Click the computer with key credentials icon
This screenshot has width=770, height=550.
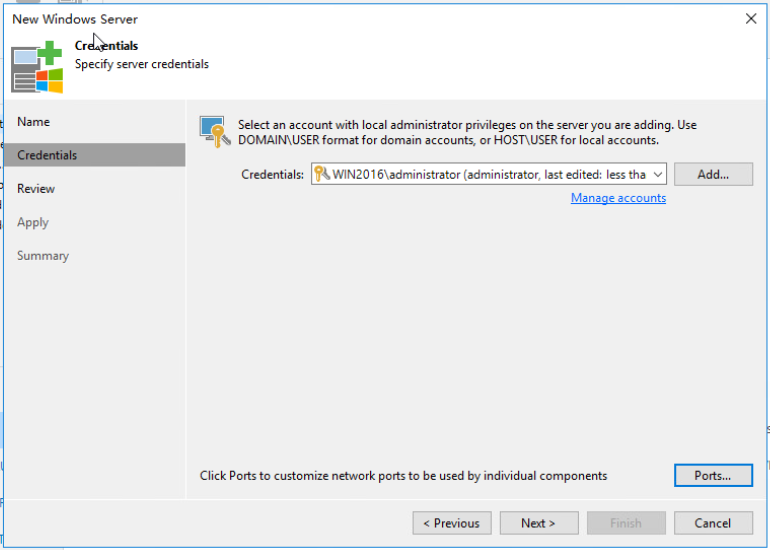215,132
